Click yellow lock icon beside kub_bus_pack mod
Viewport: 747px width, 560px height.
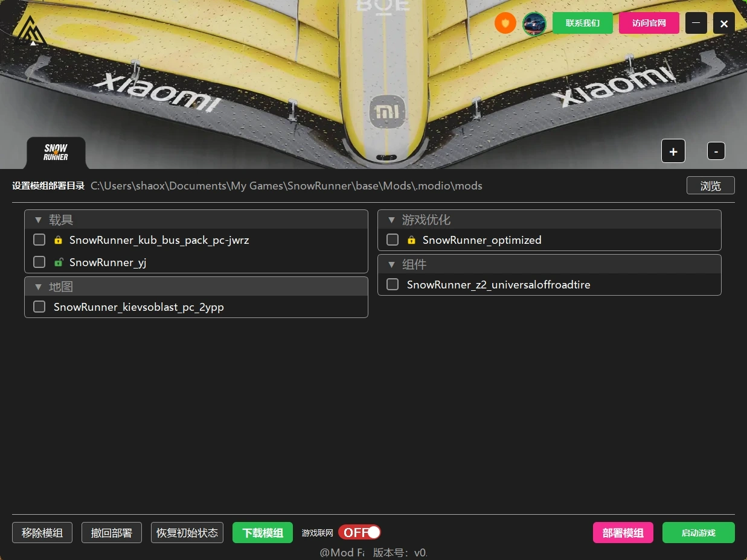tap(58, 240)
